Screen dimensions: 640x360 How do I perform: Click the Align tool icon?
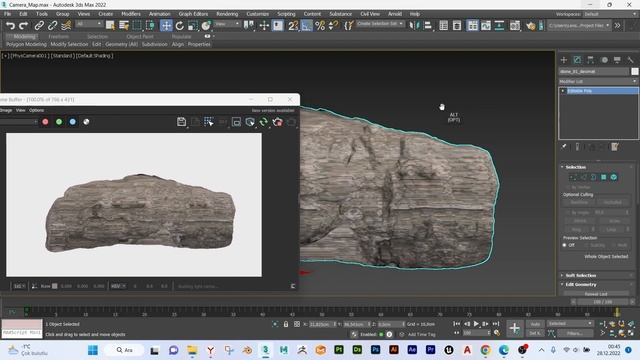(x=427, y=26)
